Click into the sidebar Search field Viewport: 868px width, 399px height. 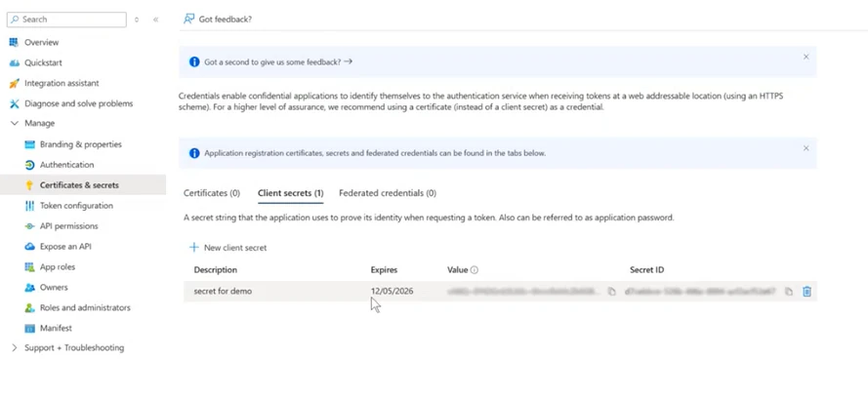(66, 20)
